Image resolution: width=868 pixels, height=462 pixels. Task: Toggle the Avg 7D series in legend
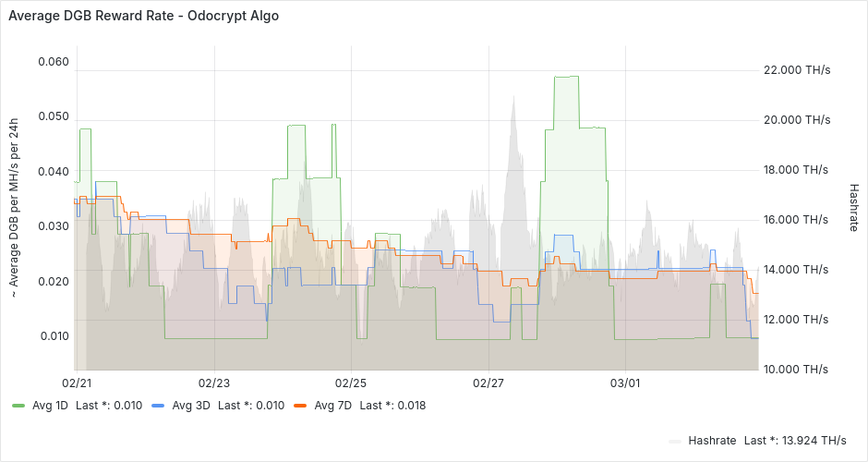point(334,405)
